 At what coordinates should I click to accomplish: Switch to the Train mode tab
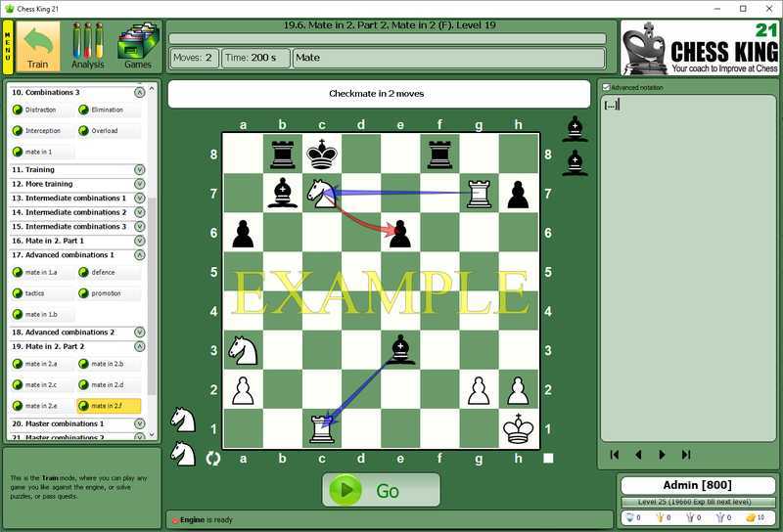(37, 46)
